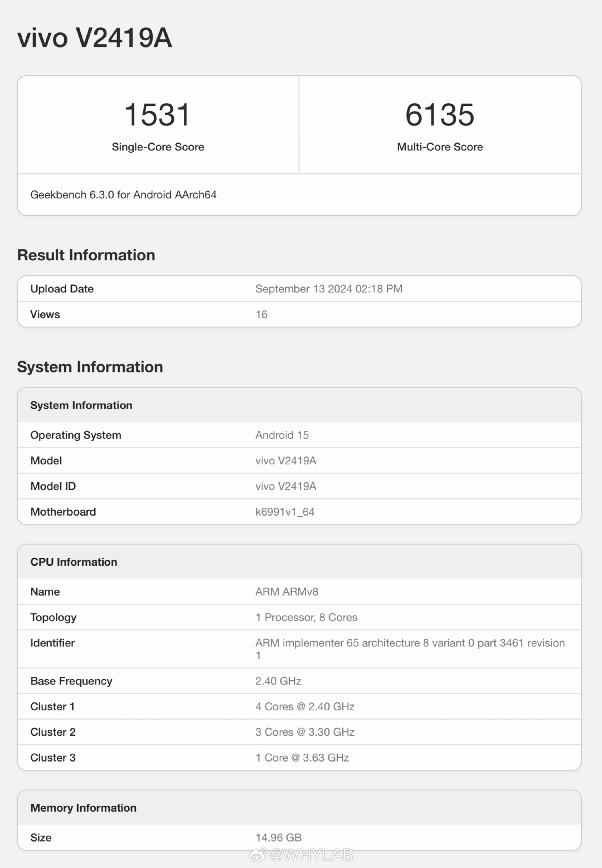Select the Model ID row value vivo V2419A
The height and width of the screenshot is (868, 602).
(x=286, y=486)
